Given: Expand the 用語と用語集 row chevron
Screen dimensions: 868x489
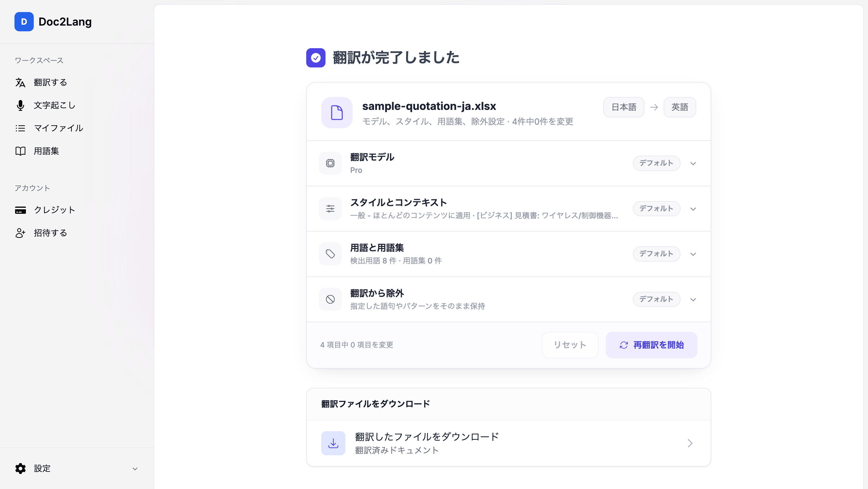Looking at the screenshot, I should (693, 254).
